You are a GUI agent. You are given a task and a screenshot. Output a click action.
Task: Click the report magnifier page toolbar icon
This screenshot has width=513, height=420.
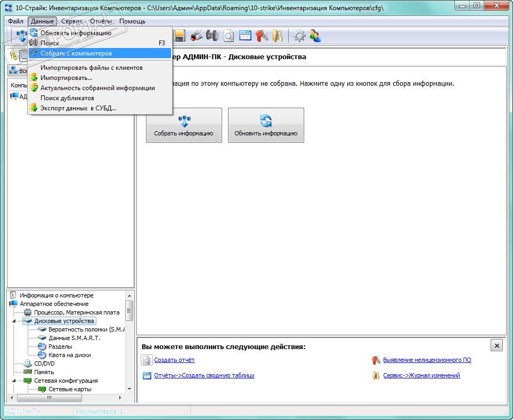point(229,36)
